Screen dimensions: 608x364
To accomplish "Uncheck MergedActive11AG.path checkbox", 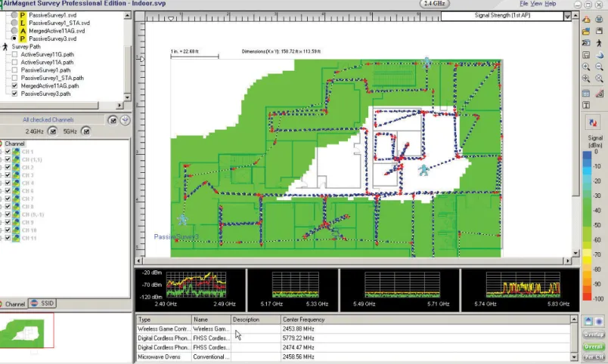I will coord(14,85).
